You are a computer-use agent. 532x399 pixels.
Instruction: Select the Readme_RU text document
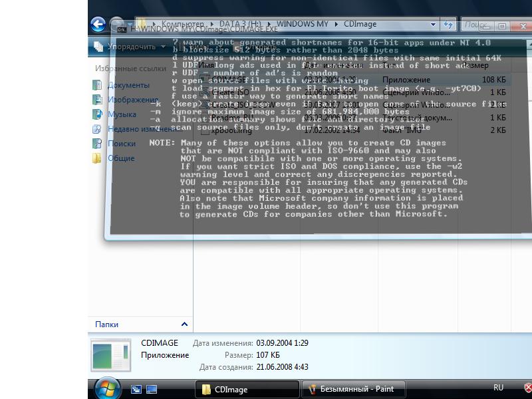353,118
